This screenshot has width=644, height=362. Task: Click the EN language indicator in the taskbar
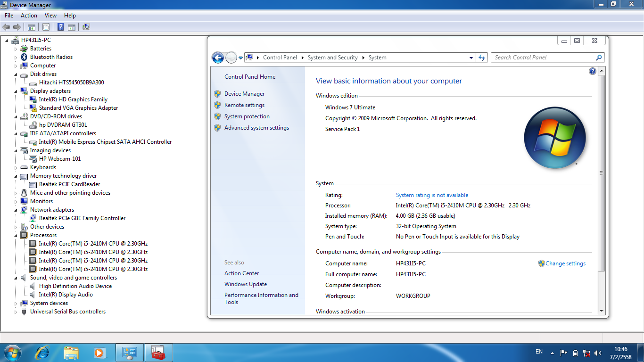point(539,352)
